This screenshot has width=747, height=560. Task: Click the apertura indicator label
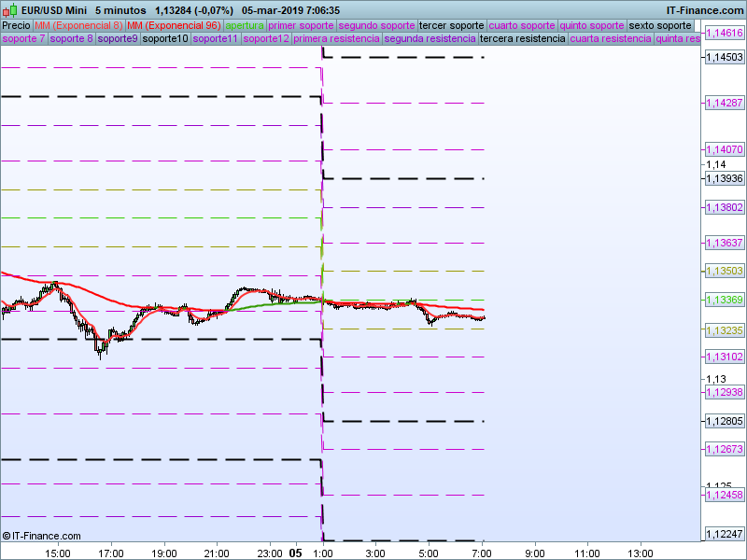245,26
